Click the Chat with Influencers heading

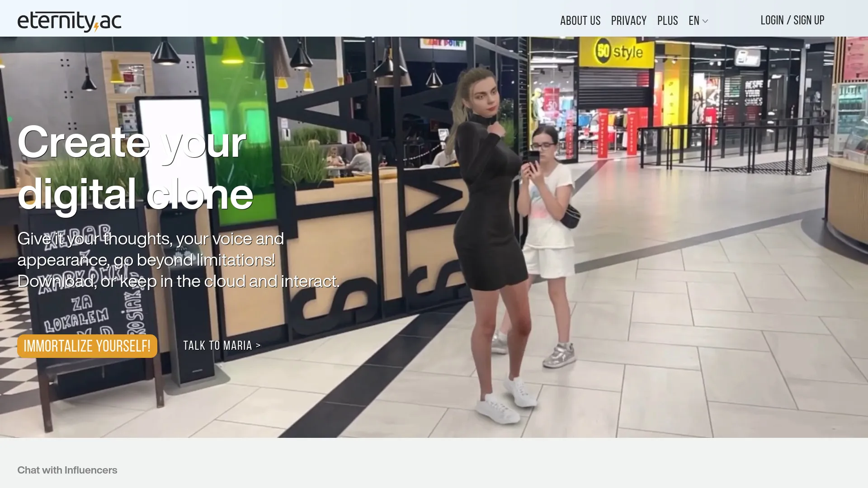[67, 470]
